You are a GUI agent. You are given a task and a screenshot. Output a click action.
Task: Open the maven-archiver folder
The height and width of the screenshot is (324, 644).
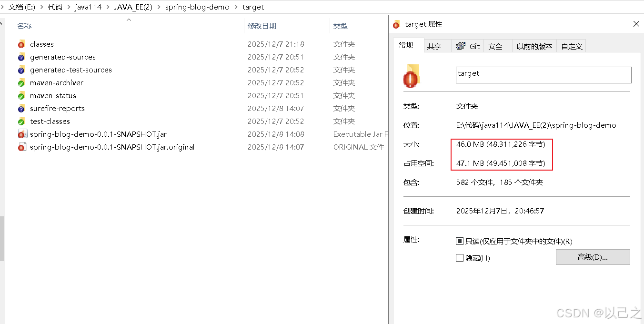point(57,82)
